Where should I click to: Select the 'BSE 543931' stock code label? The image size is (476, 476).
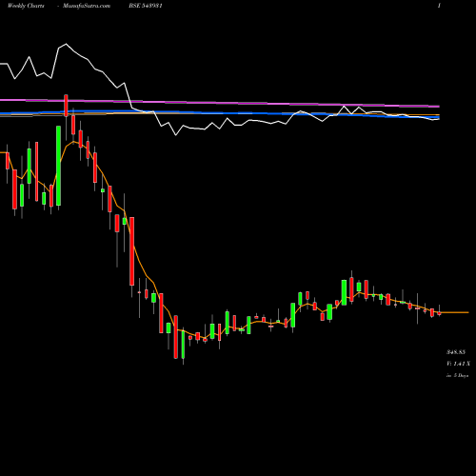click(x=146, y=6)
